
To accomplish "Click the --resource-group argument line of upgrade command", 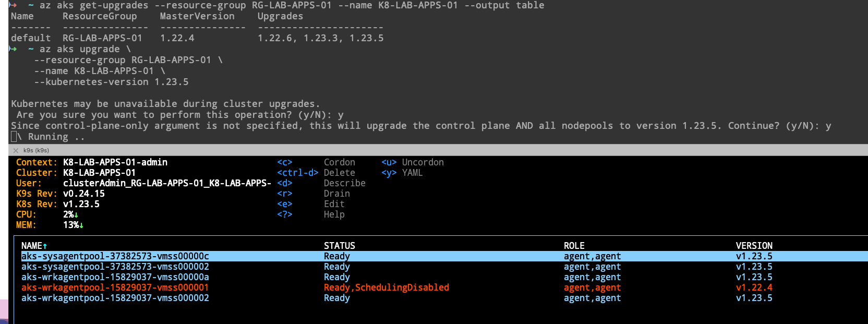I will (x=128, y=60).
